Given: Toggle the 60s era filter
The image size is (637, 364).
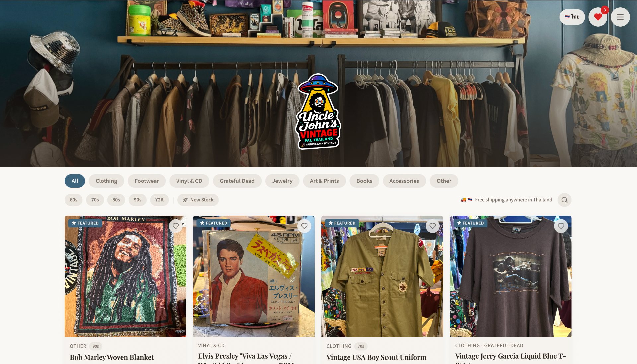Looking at the screenshot, I should pos(74,200).
